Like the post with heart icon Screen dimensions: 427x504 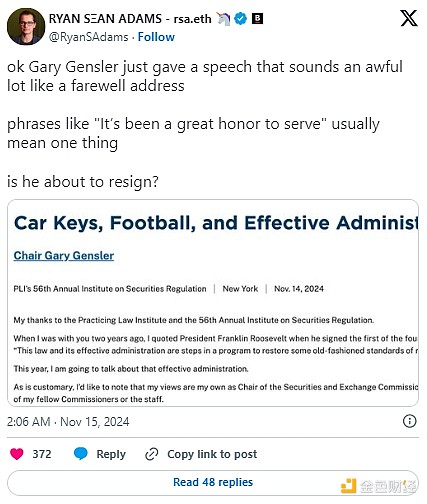(x=17, y=454)
